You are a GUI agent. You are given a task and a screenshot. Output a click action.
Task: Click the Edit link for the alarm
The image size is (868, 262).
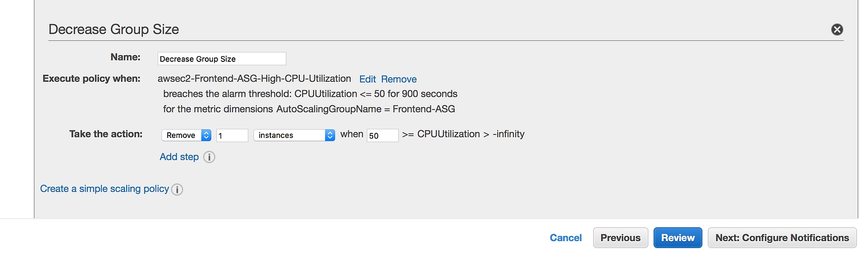tap(367, 79)
